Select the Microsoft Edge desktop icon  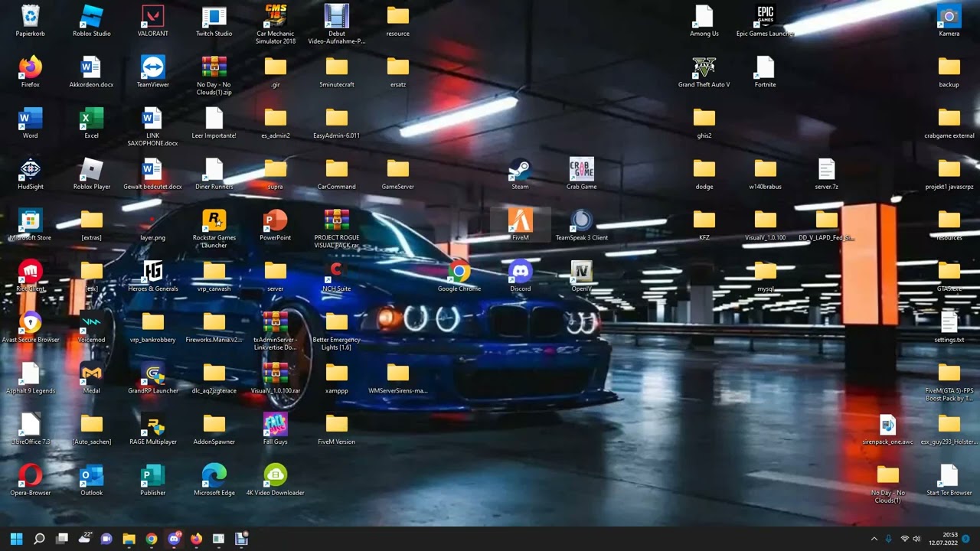(x=214, y=481)
